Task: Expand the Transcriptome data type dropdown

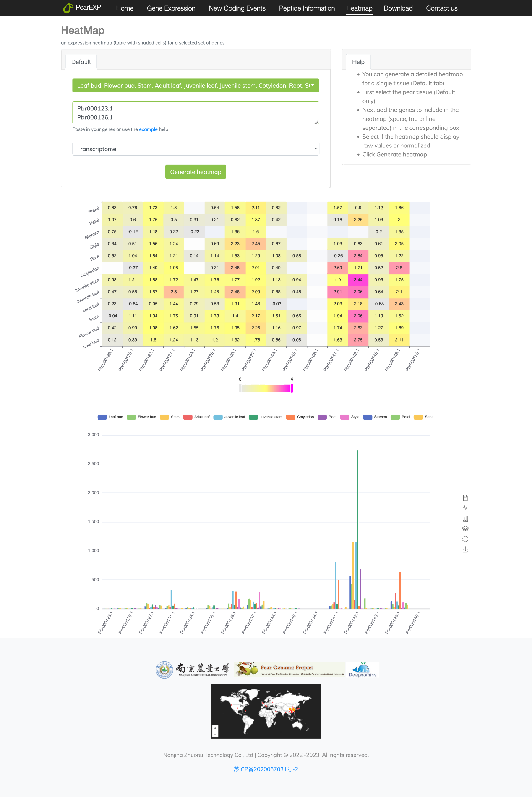Action: click(196, 149)
